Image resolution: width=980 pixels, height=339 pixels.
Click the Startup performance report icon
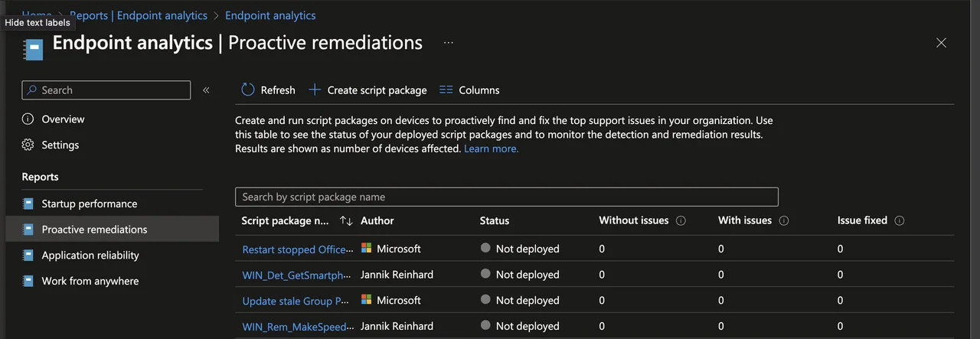28,204
